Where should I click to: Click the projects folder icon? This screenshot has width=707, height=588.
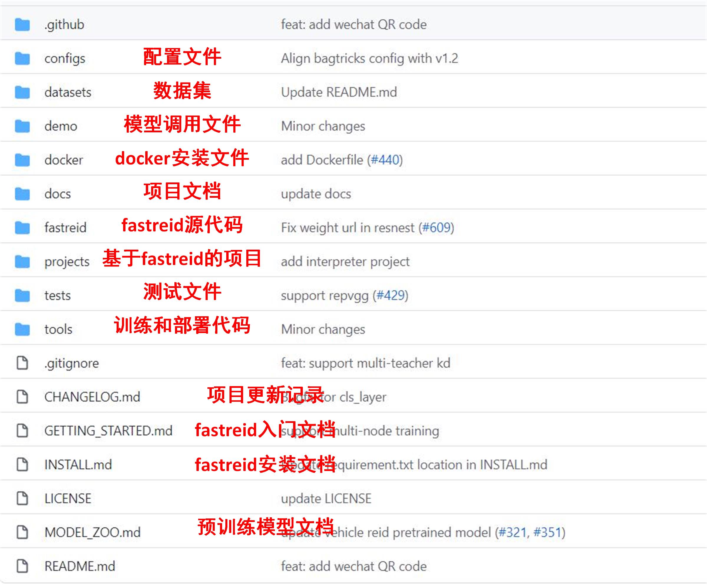pyautogui.click(x=22, y=261)
